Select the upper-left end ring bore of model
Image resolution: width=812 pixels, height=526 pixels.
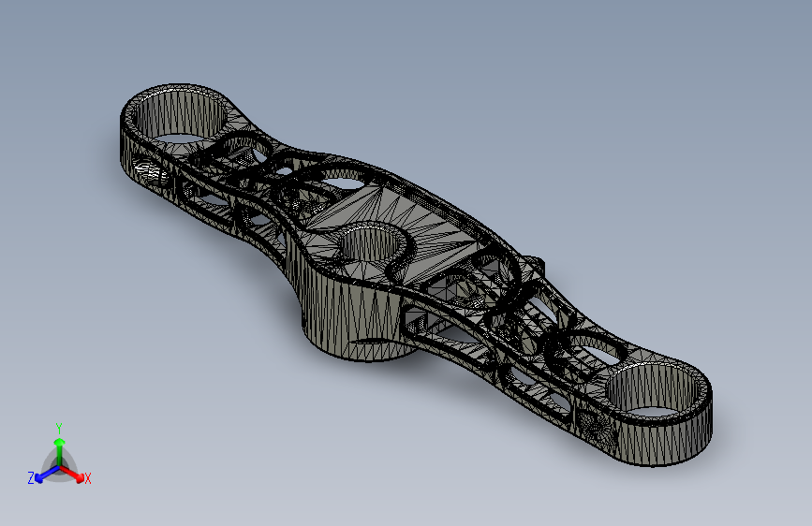[182, 117]
